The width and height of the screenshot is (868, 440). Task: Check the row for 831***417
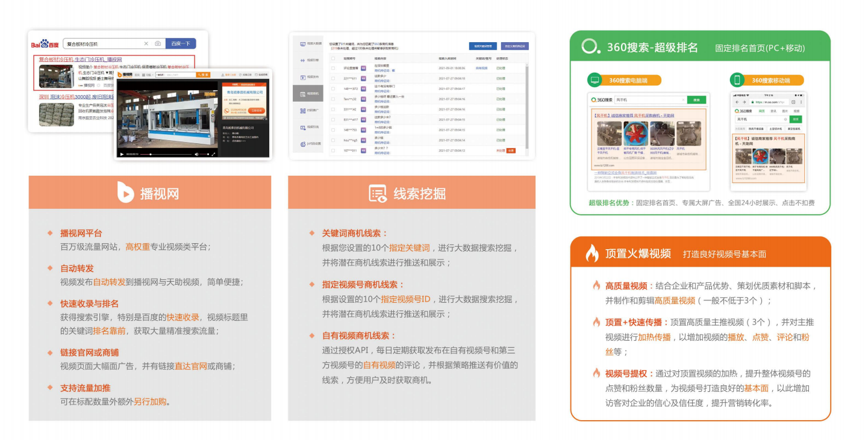pyautogui.click(x=333, y=119)
